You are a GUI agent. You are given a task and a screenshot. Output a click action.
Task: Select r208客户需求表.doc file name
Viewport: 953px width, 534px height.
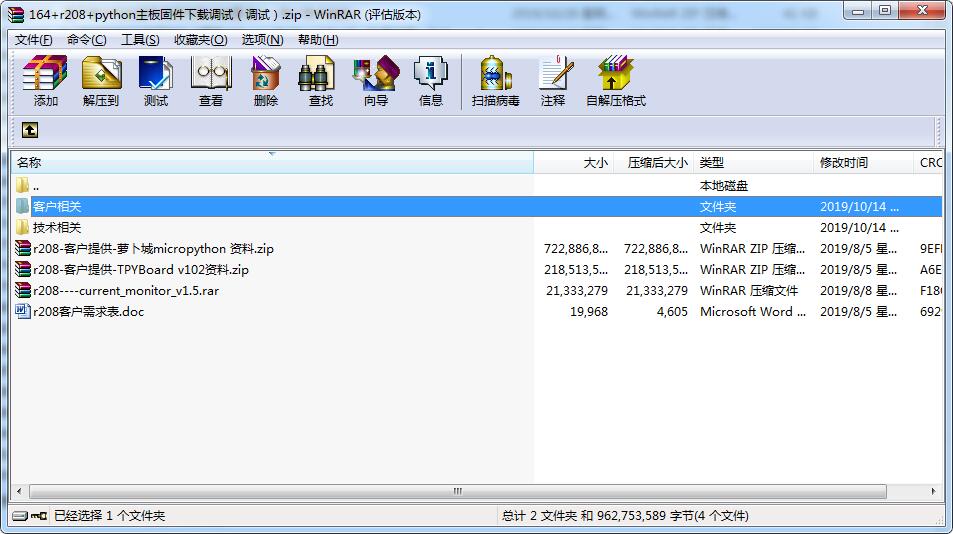tap(89, 312)
